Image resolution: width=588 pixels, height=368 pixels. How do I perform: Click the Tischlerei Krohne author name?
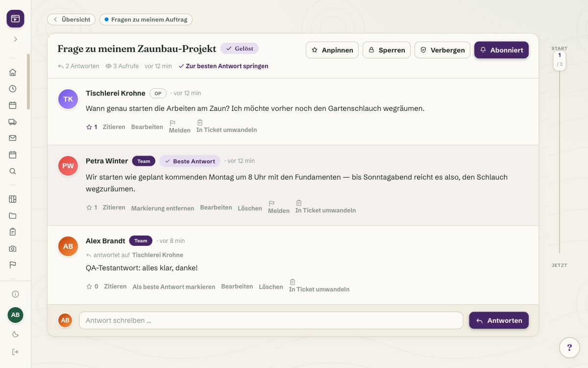click(116, 93)
